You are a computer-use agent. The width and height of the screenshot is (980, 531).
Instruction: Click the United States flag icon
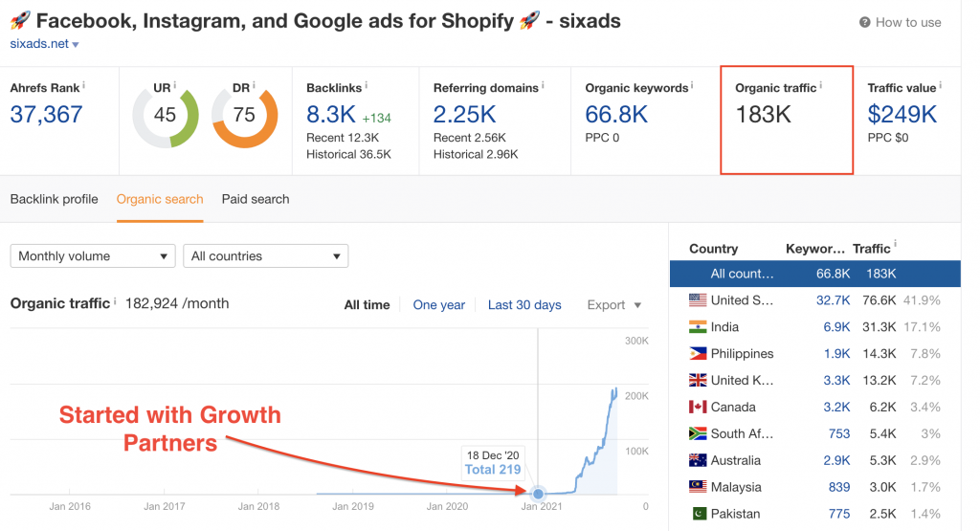tap(698, 300)
